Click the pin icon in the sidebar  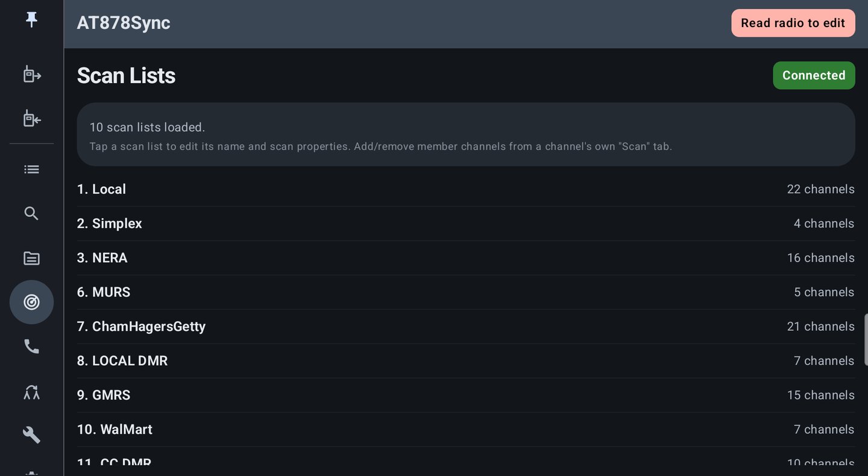pos(31,20)
